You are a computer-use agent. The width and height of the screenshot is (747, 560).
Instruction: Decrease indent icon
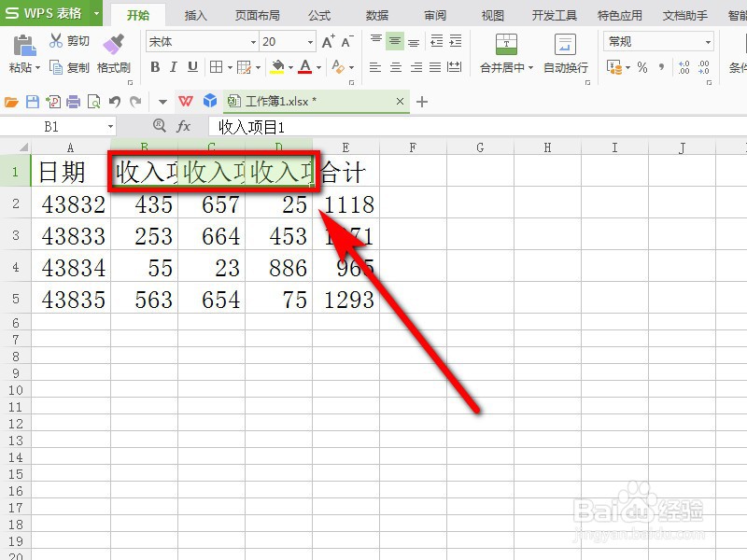pyautogui.click(x=436, y=41)
